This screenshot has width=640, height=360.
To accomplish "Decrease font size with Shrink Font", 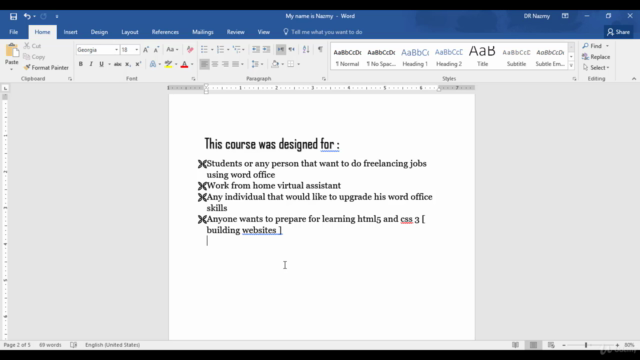I will point(156,50).
